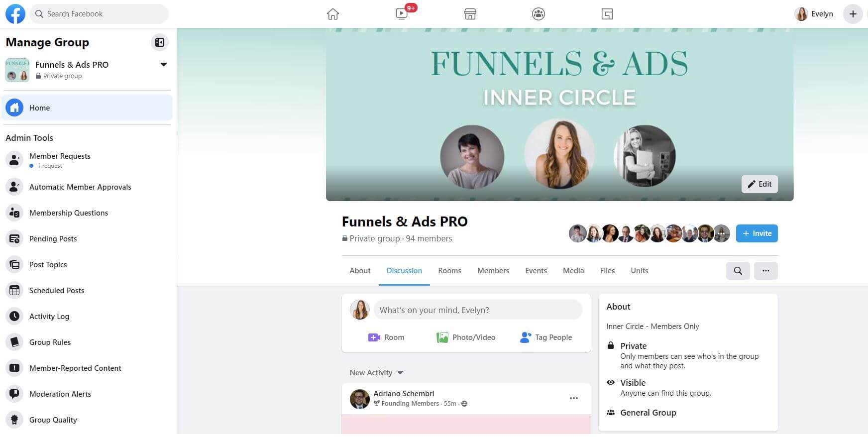The image size is (868, 437).
Task: View the Media tab
Action: click(x=573, y=271)
